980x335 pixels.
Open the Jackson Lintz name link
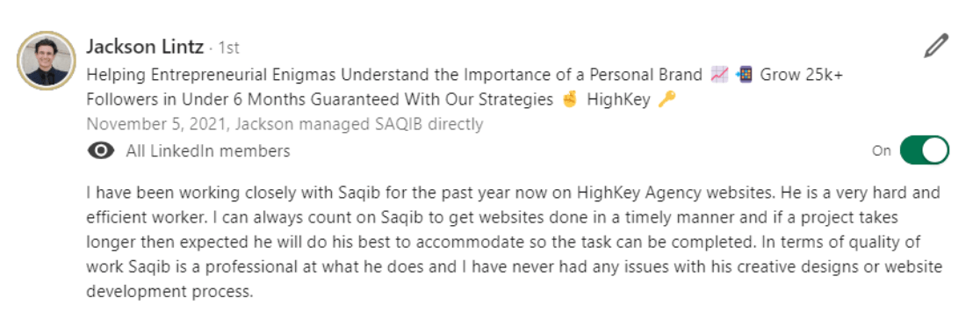[145, 47]
